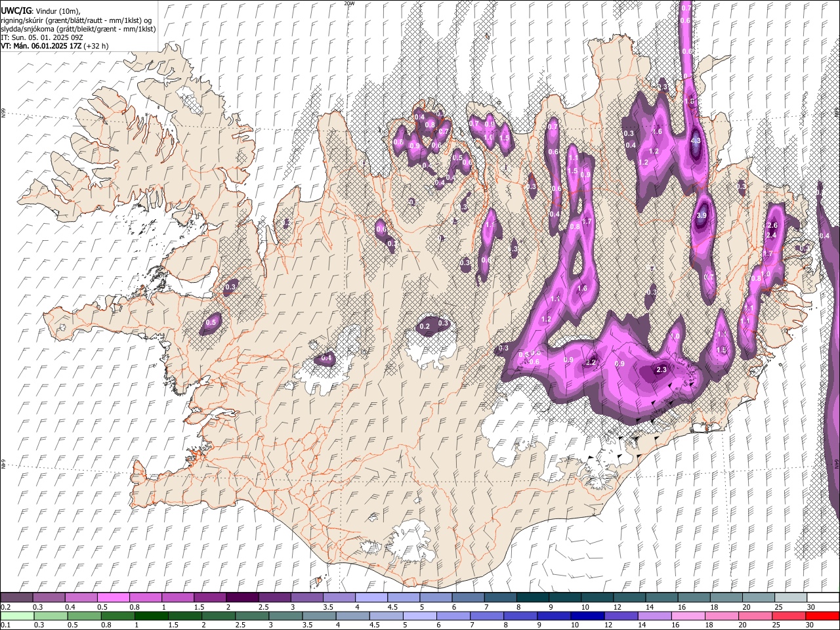Select the "Vindur (10m)" heading text
This screenshot has height=630, width=840.
[57, 11]
